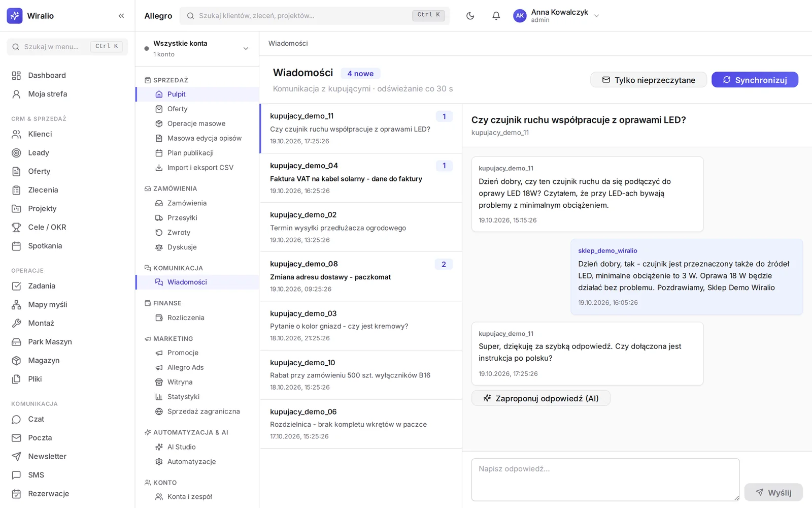
Task: Open conversation from kupujacy_demo_08
Action: [361, 276]
